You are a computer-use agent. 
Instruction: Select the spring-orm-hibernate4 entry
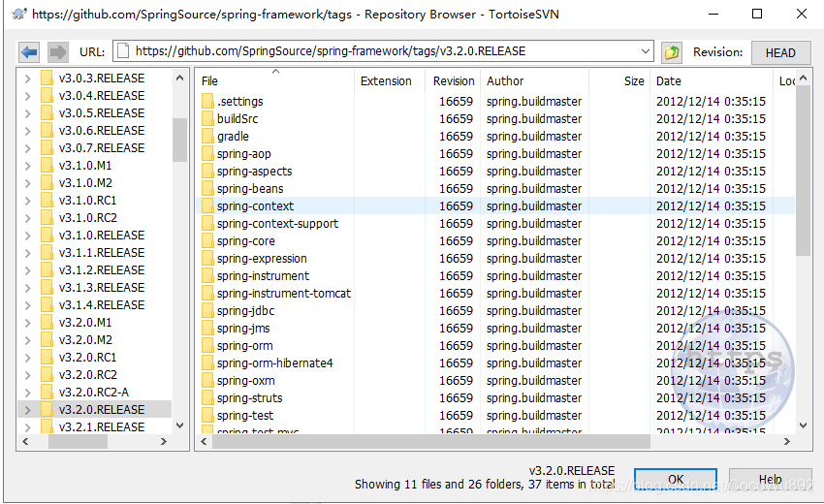[x=275, y=363]
